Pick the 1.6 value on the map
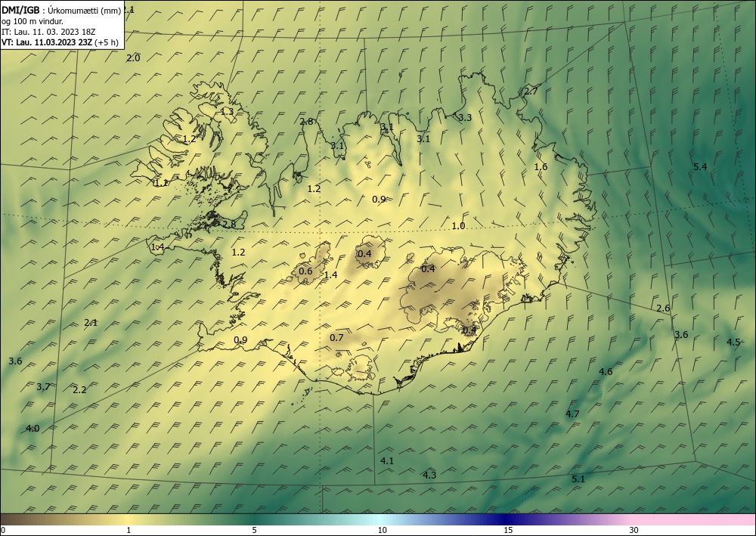 (x=541, y=167)
